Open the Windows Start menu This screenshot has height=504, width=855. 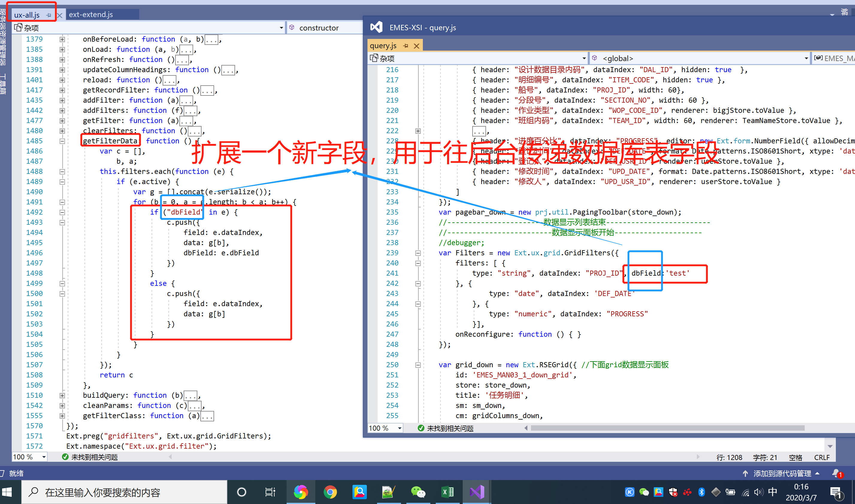pos(7,492)
